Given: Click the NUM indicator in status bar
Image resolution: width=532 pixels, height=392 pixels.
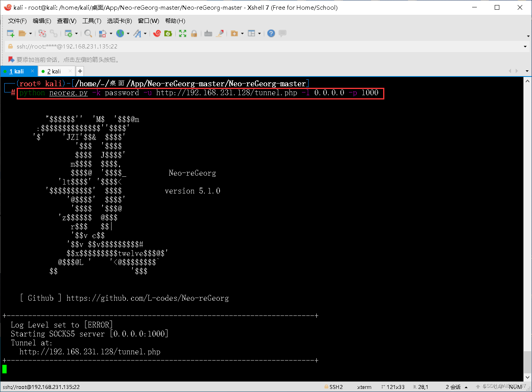Looking at the screenshot, I should [515, 387].
